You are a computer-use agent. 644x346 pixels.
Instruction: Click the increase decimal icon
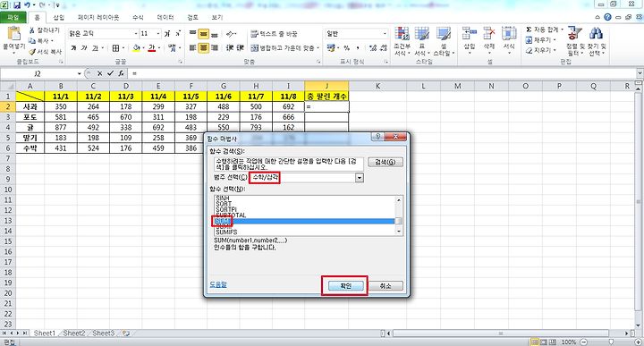pos(373,48)
